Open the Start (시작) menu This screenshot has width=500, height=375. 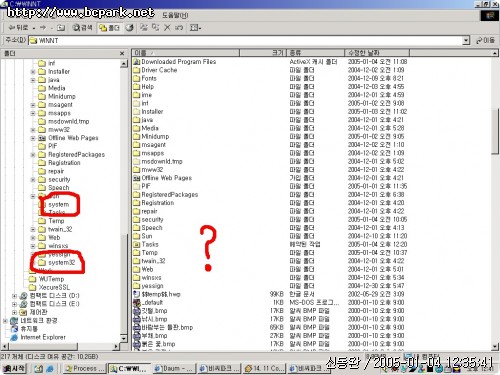(14, 368)
